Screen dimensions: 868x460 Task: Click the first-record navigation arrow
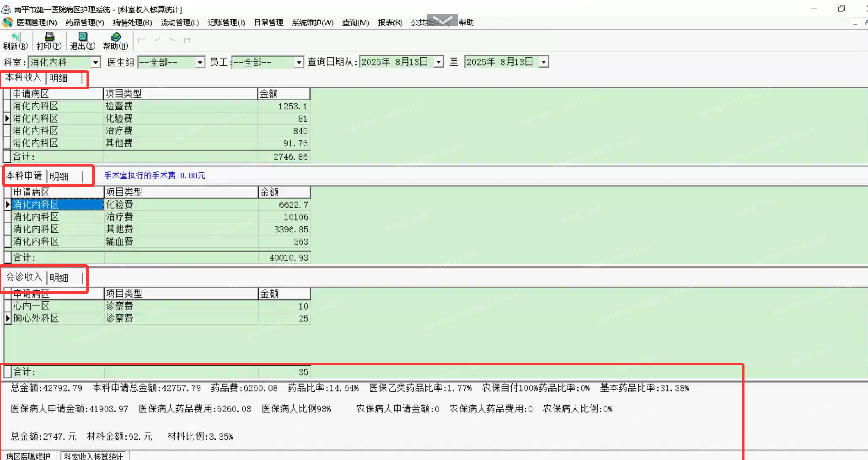(x=141, y=40)
